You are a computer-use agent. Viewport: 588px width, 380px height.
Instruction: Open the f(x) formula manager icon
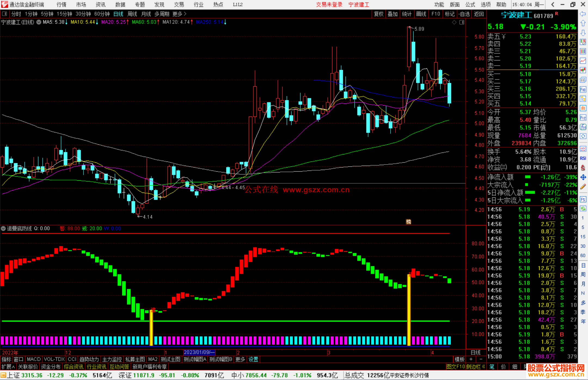(x=583, y=127)
